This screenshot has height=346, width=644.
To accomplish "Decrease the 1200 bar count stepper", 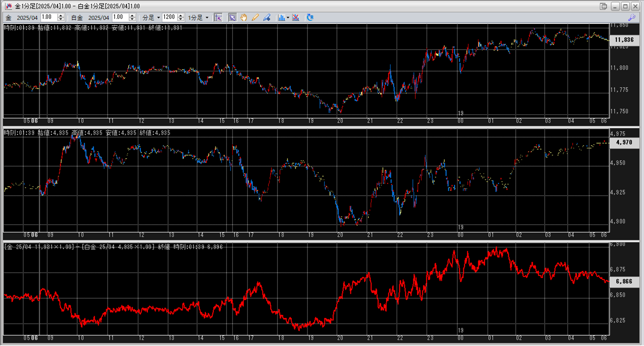I will click(181, 20).
